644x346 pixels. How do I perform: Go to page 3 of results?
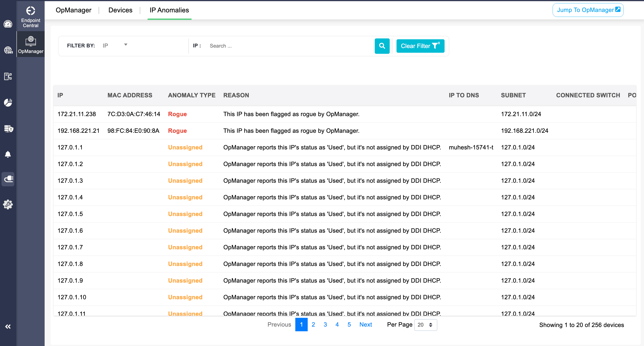pyautogui.click(x=325, y=324)
